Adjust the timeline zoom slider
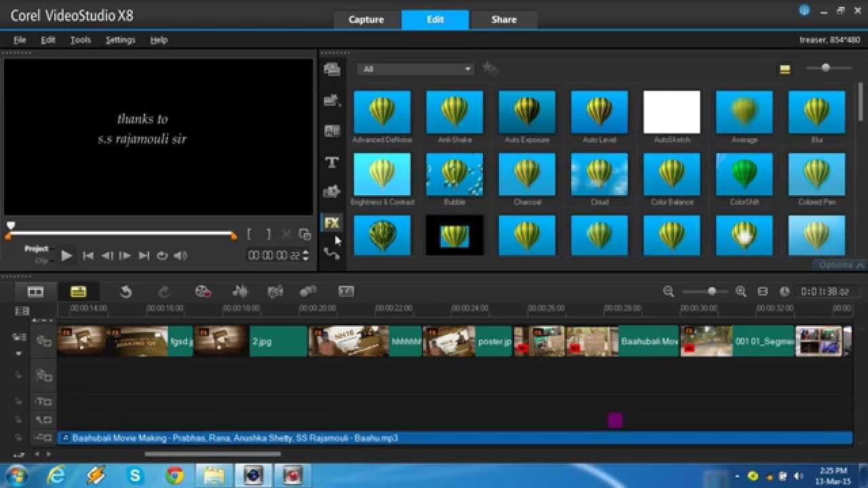Screen dimensions: 868x488 click(x=711, y=291)
